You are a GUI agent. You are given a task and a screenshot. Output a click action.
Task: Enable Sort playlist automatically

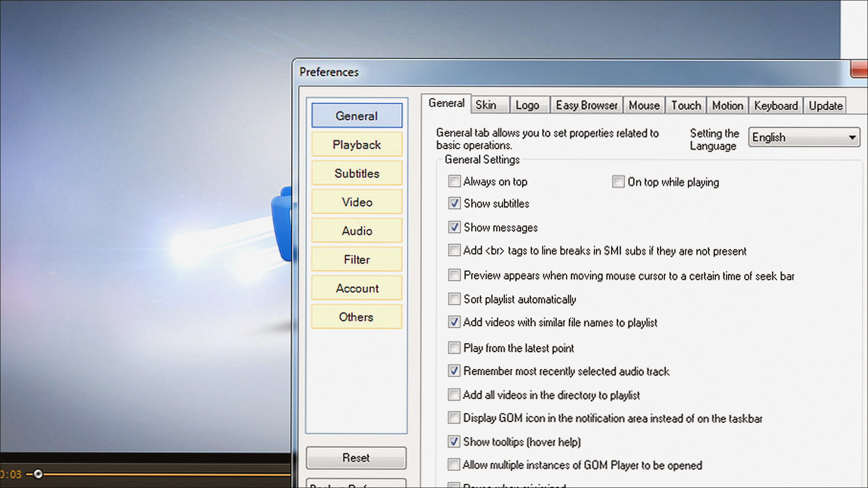click(x=454, y=299)
